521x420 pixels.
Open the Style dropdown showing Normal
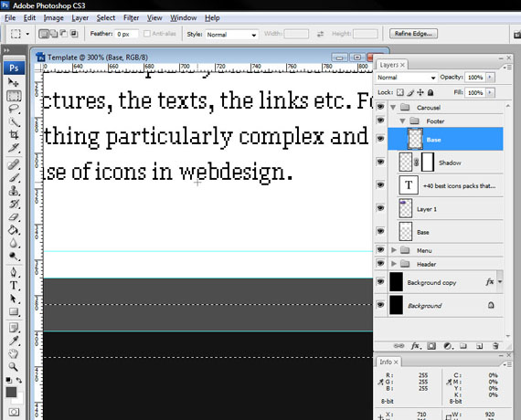click(x=231, y=35)
